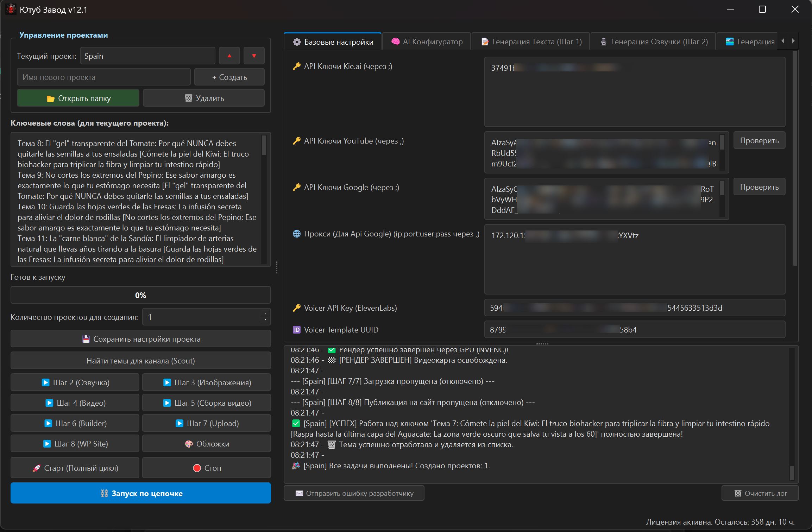812x532 pixels.
Task: Click globe icon beside Прокси label
Action: coord(297,234)
